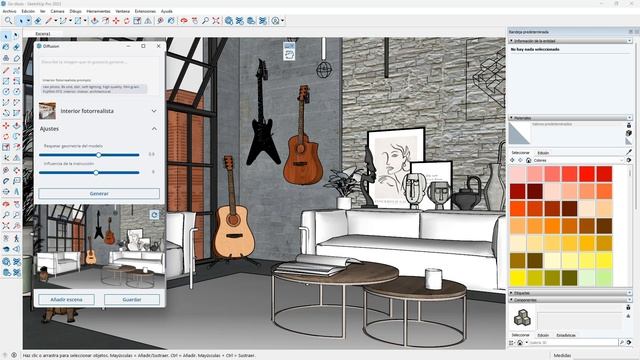Screen dimensions: 640x360
Task: Open the Cámara menu
Action: [57, 11]
